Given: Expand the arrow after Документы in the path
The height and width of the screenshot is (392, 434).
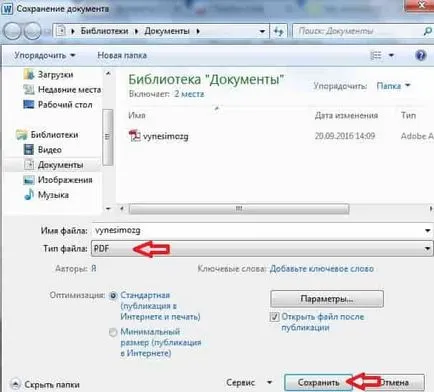Looking at the screenshot, I should [x=198, y=31].
